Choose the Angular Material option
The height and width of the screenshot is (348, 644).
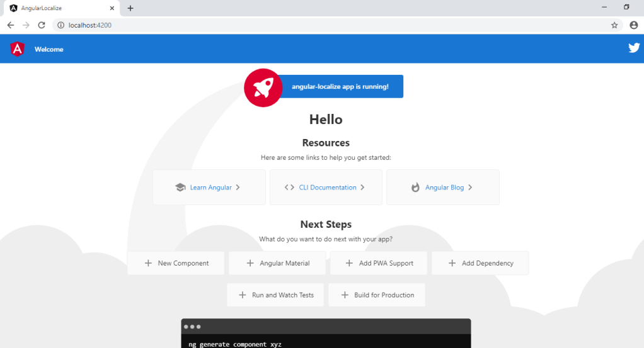coord(277,263)
